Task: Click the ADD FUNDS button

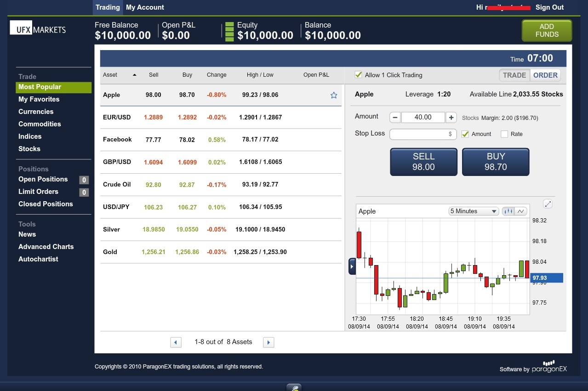Action: pos(547,30)
